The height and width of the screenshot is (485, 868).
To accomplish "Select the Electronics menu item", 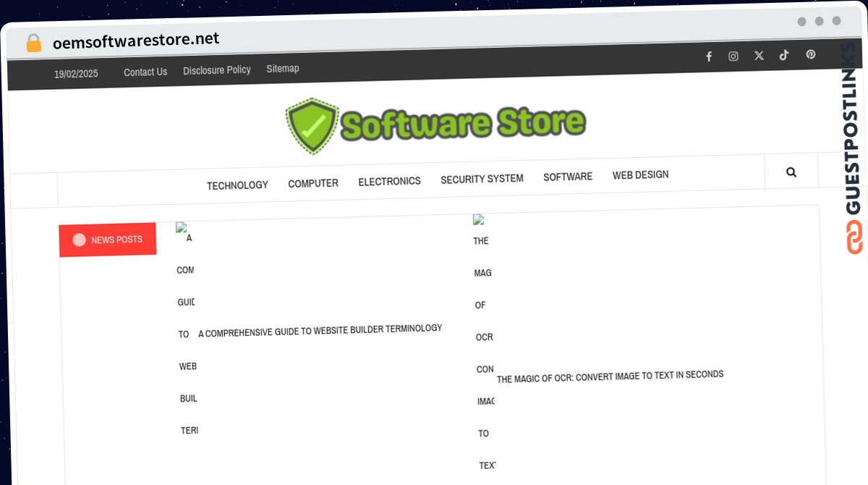I will coord(389,181).
